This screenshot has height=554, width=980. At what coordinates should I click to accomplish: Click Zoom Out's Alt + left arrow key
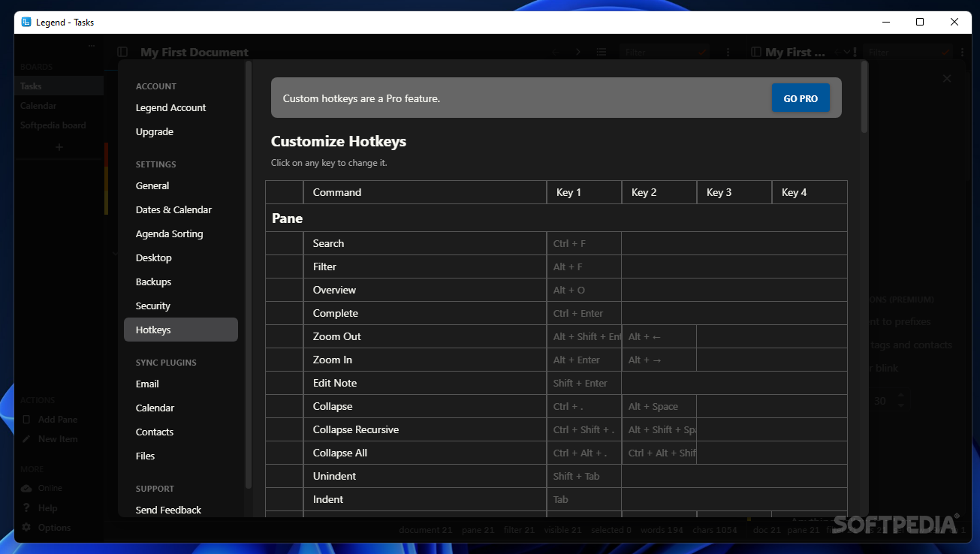tap(659, 336)
